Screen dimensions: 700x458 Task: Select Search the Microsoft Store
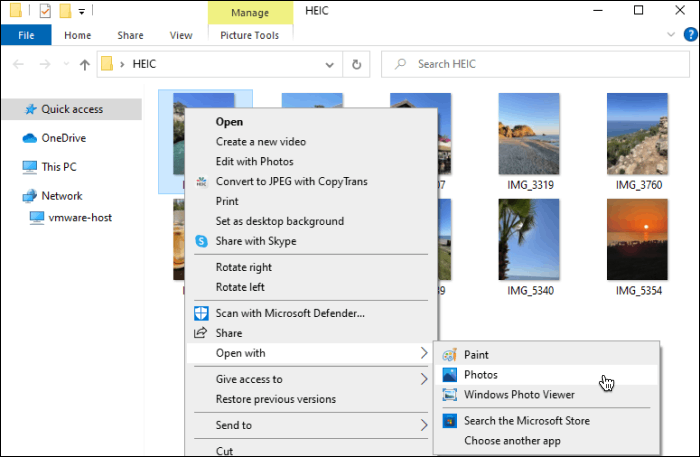pyautogui.click(x=546, y=421)
